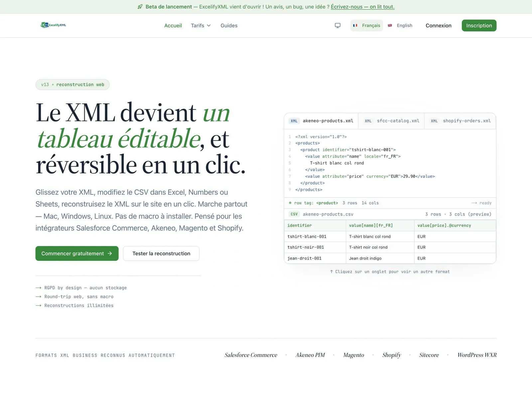Click the T-shirt noir col rond cell
Viewport: 532px width, 399px height.
tap(380, 247)
